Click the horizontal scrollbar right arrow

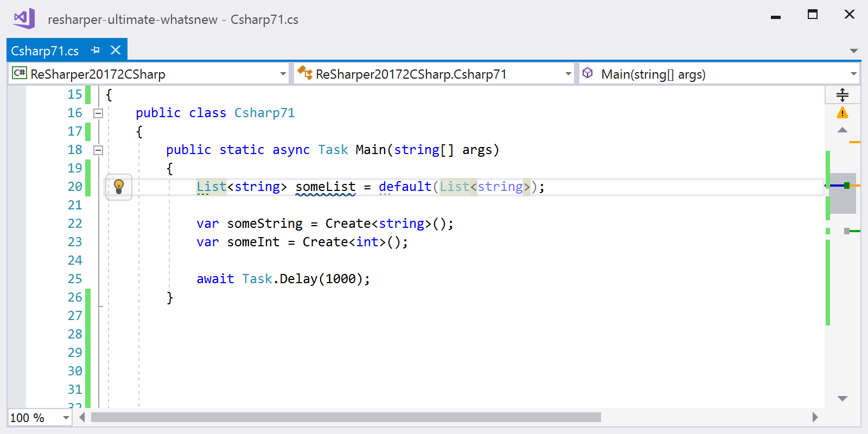tap(815, 417)
